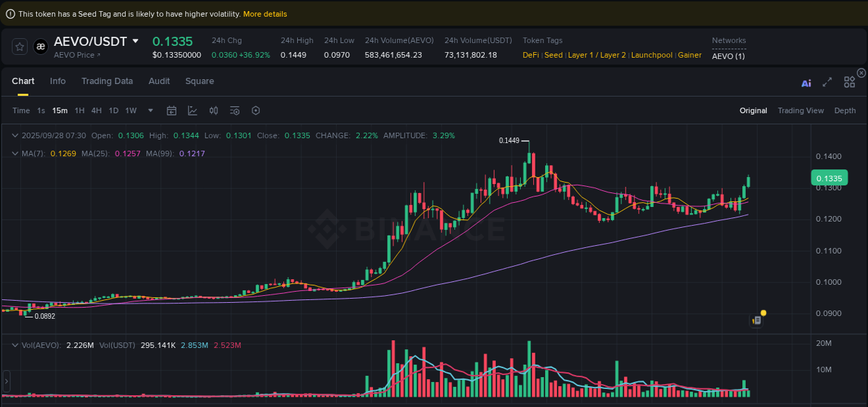Click the More details link
Viewport: 868px width, 407px height.
click(265, 13)
